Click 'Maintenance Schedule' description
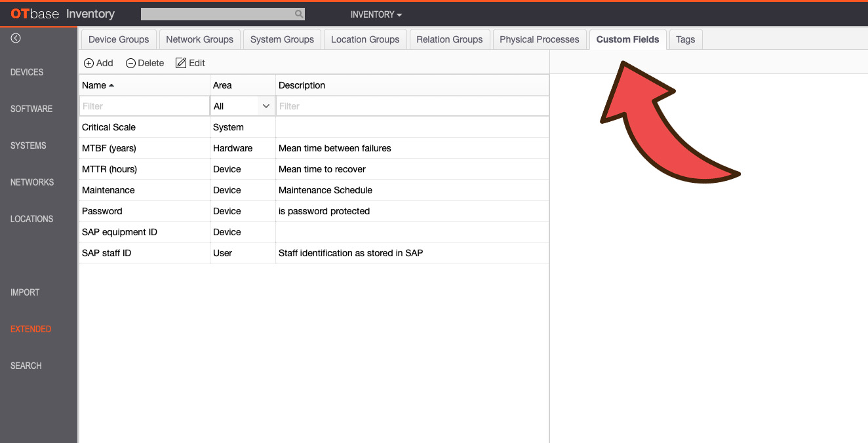The image size is (868, 443). (x=326, y=190)
